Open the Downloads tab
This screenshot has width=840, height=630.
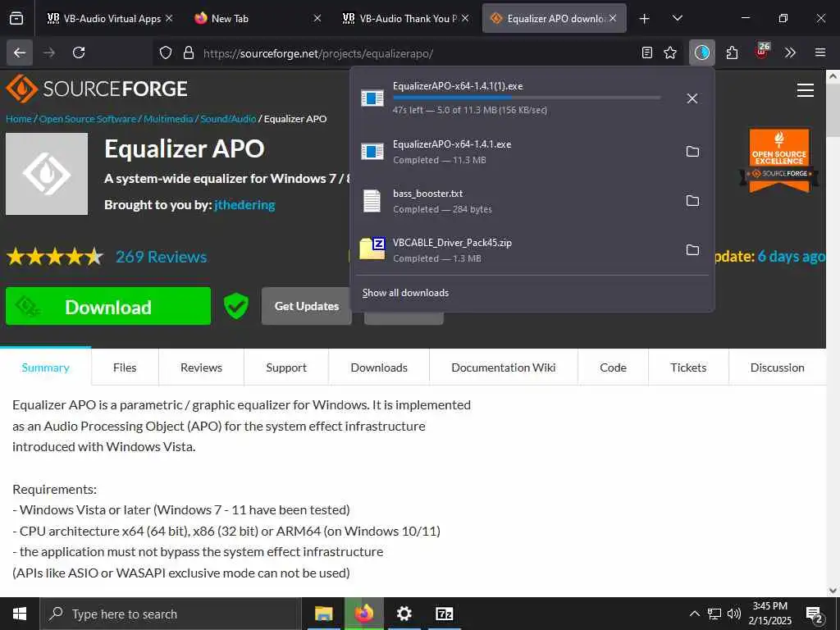[x=379, y=367]
